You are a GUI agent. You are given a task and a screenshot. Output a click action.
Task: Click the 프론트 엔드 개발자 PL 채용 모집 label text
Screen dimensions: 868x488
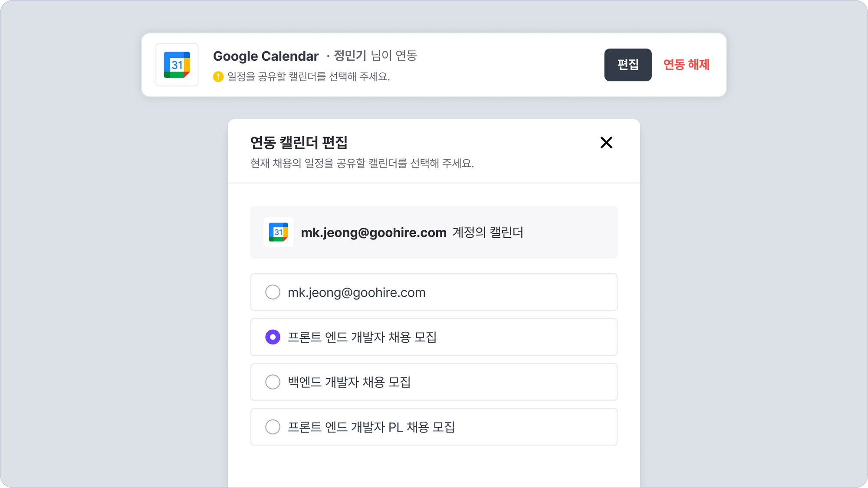pos(371,427)
